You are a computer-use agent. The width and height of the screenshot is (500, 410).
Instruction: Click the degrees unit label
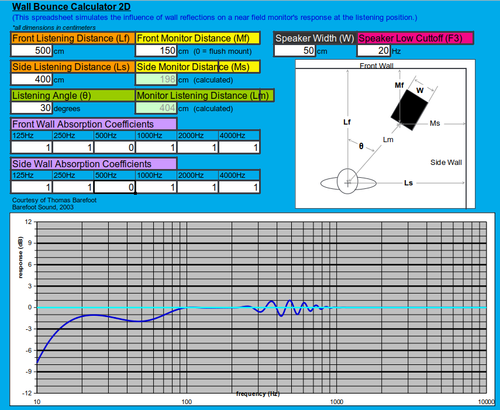67,109
